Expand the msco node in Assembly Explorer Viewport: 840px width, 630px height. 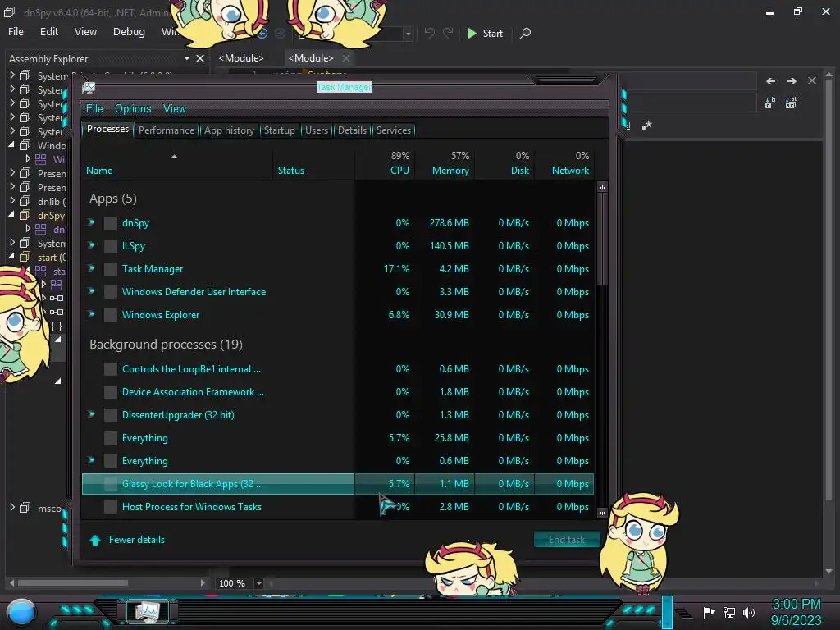pos(11,507)
